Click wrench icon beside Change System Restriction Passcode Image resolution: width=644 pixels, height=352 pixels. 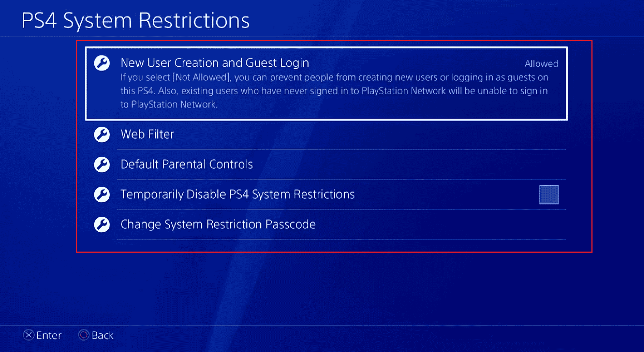coord(102,225)
